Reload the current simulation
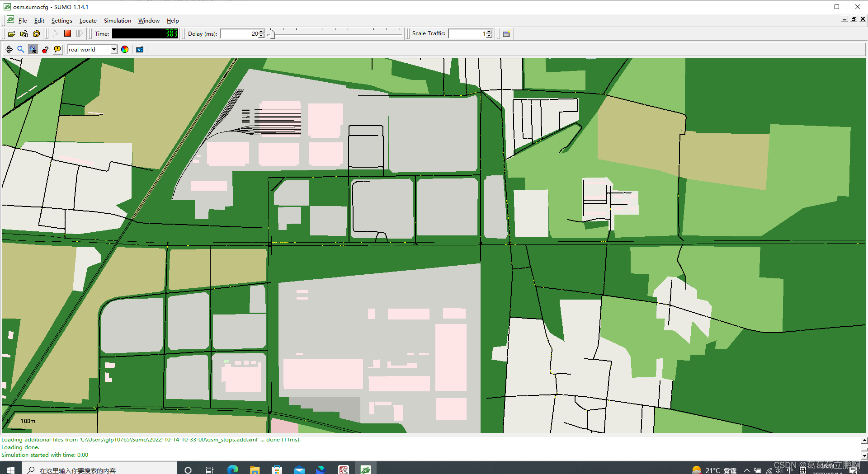868x474 pixels. (37, 33)
